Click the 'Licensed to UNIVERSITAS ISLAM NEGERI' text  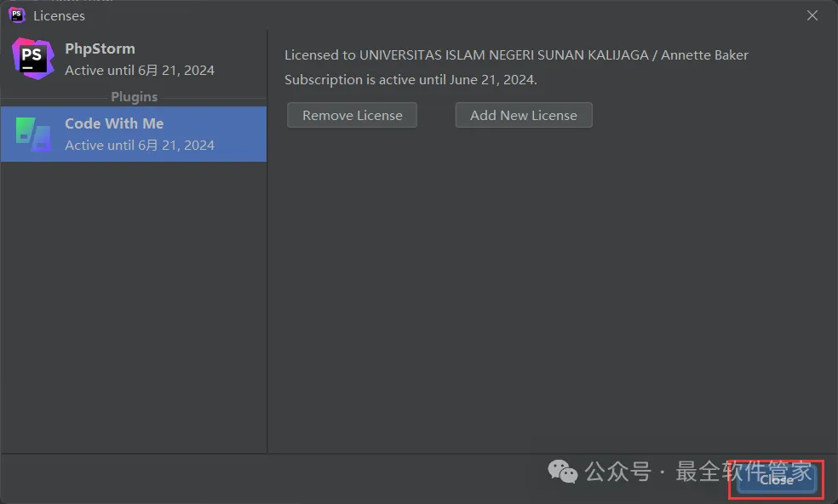(x=516, y=55)
